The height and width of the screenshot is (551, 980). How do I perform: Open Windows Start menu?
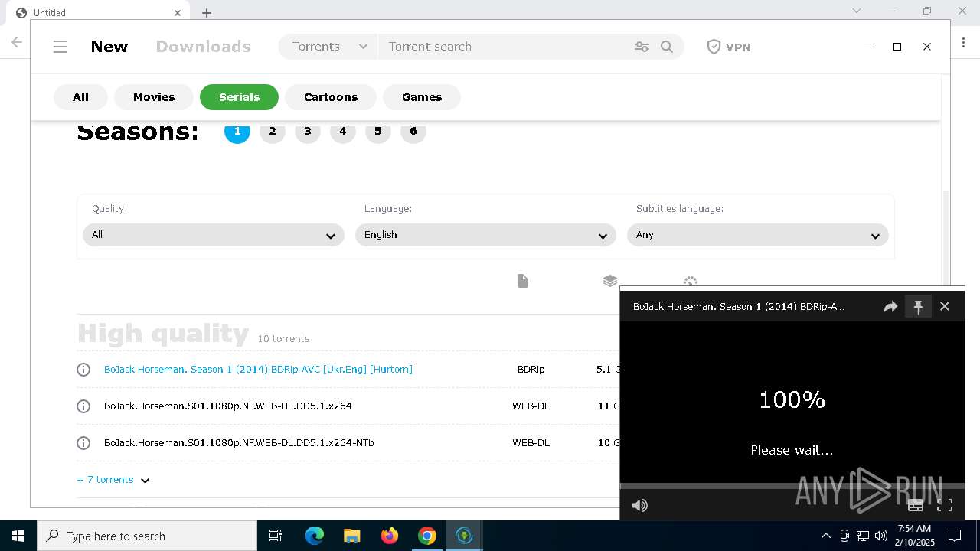click(x=18, y=536)
